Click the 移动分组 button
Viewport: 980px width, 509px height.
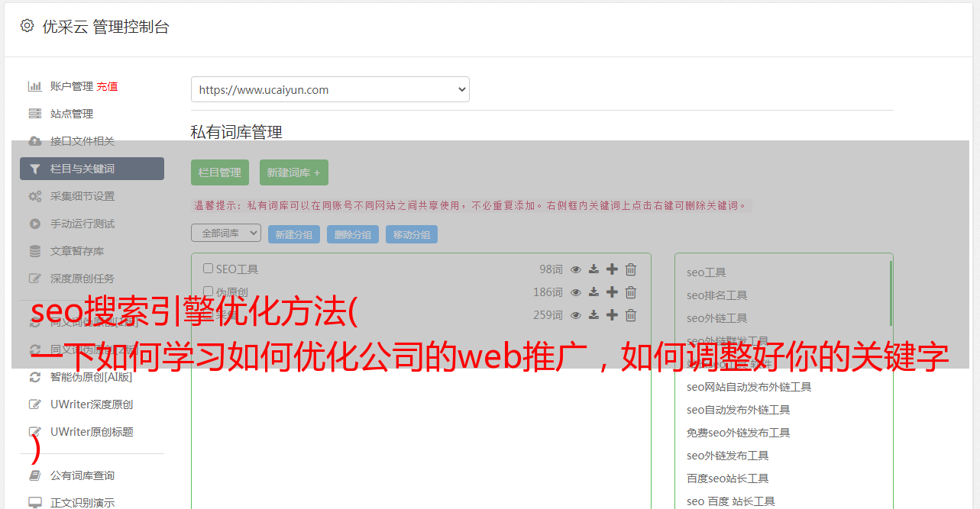click(412, 234)
